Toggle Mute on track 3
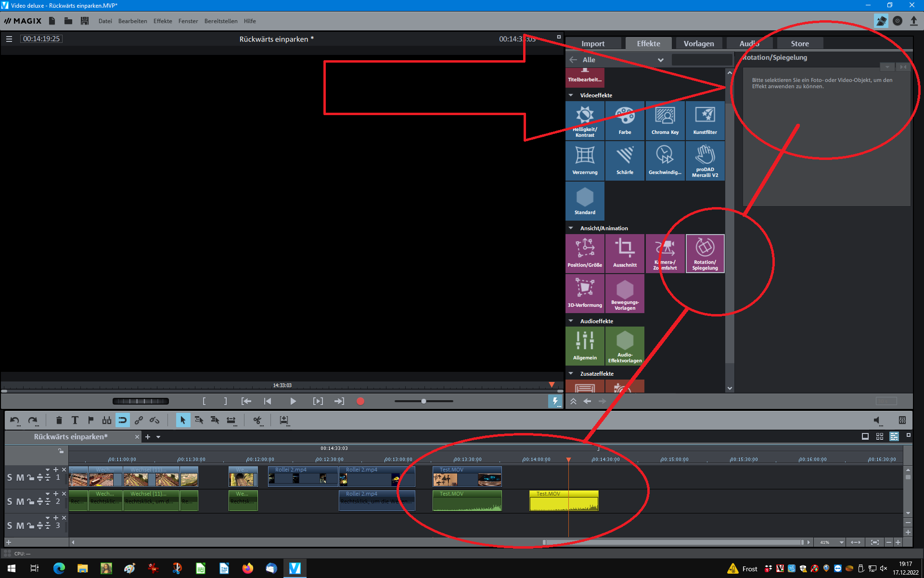Screen dimensions: 924x578 20,526
